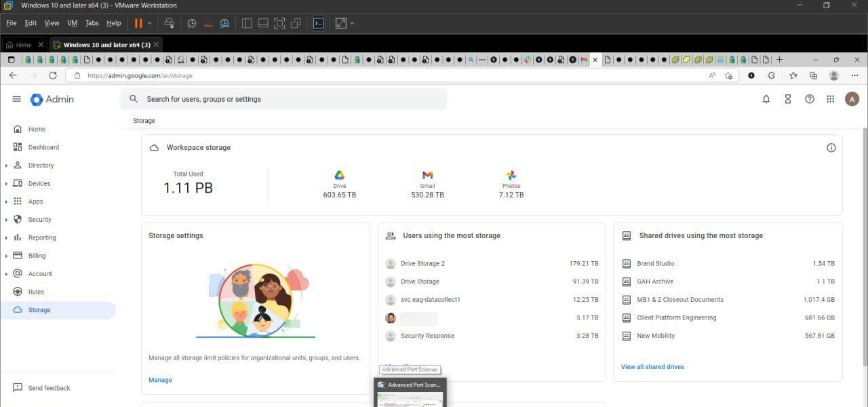
Task: Open a new browser tab with plus
Action: point(780,60)
